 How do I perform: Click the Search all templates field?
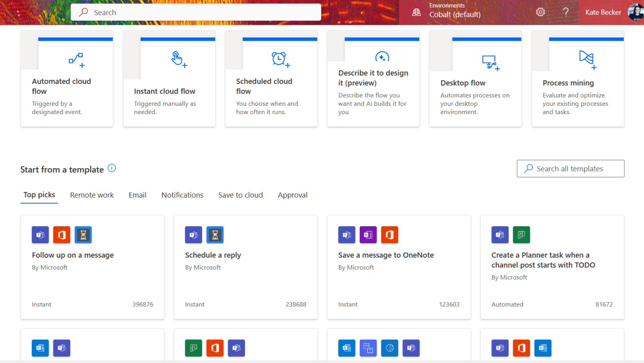coord(570,168)
